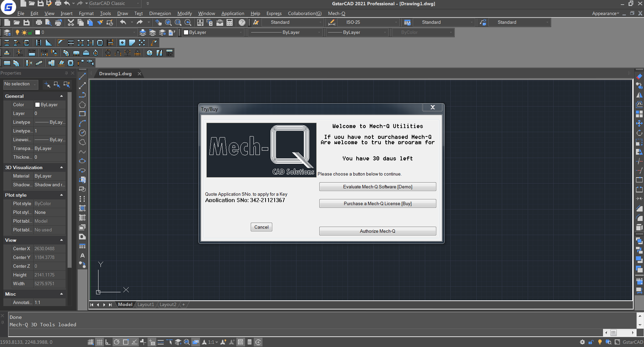Select the Spline draw tool

(83, 152)
